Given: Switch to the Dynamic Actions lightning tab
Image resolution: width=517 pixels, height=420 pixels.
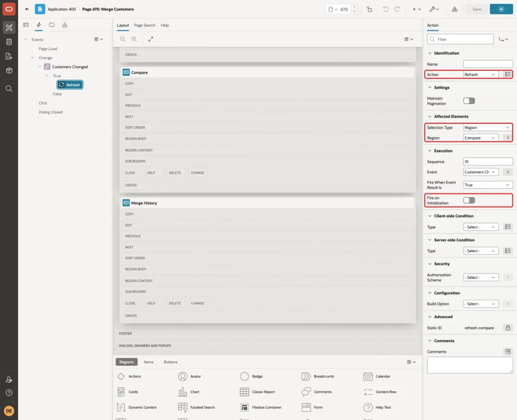Looking at the screenshot, I should [x=38, y=25].
